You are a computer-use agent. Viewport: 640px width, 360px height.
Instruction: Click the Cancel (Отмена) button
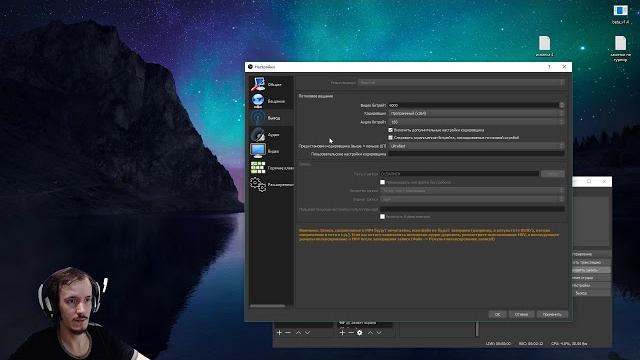click(x=521, y=314)
